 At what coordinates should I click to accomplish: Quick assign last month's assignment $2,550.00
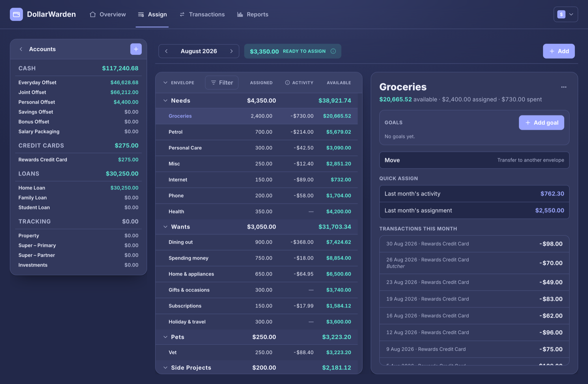click(x=474, y=210)
